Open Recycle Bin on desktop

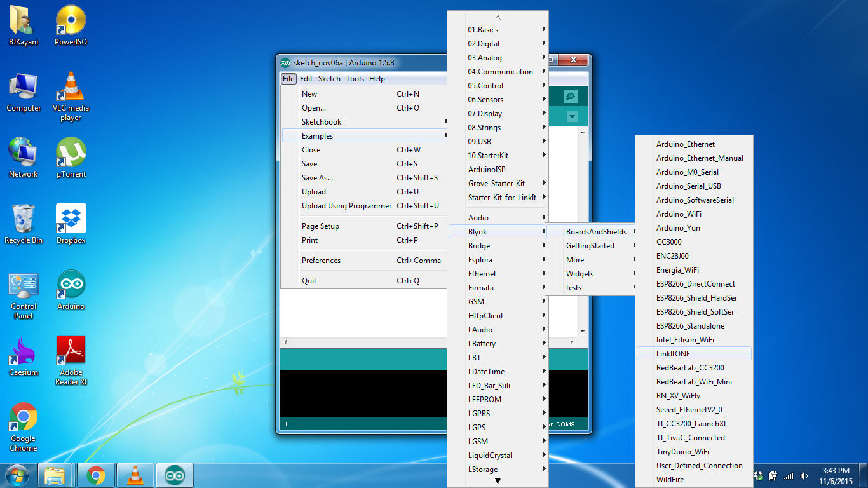[24, 224]
